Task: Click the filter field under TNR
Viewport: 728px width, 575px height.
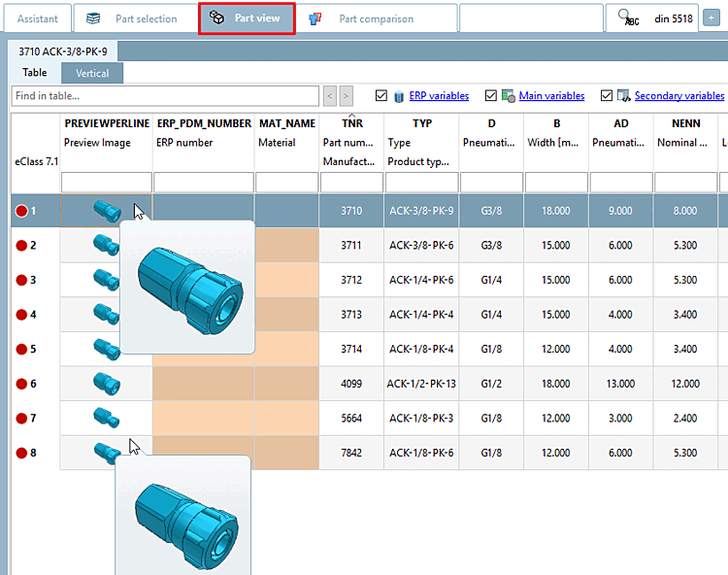Action: click(x=351, y=182)
